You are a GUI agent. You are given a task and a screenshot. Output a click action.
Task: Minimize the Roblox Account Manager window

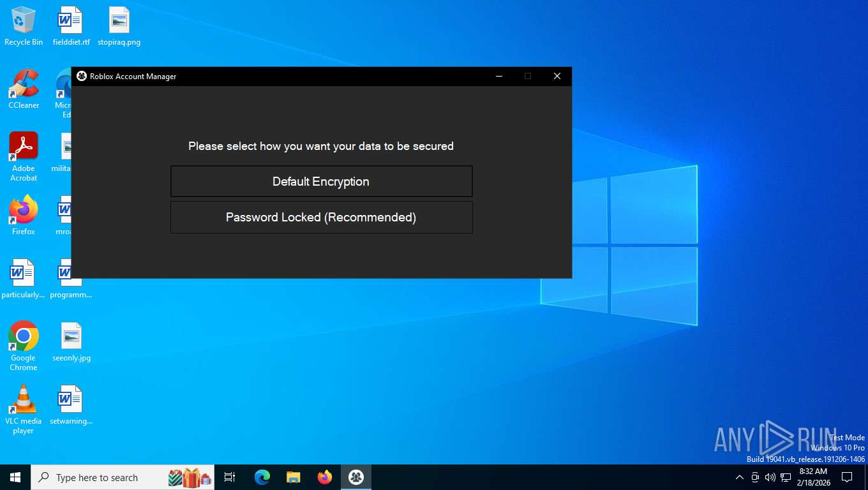coord(499,76)
